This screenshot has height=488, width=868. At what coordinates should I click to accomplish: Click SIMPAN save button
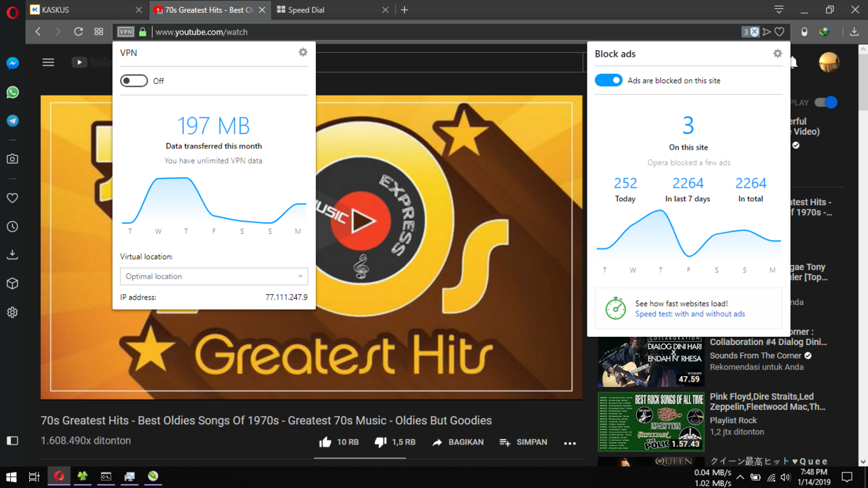[x=523, y=442]
